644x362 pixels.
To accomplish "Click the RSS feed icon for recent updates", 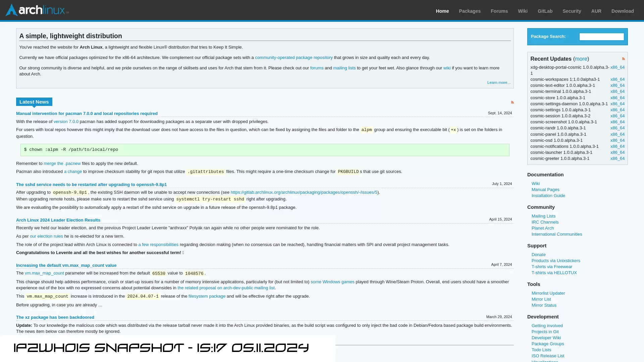I will 624,58.
